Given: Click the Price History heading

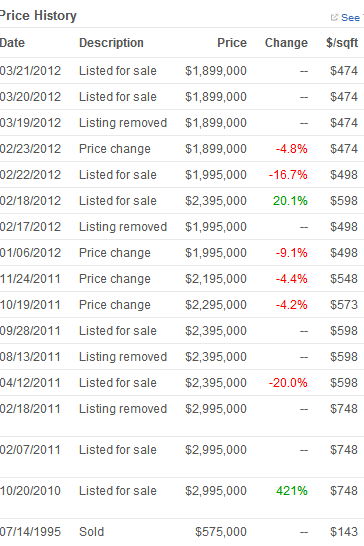Looking at the screenshot, I should click(x=38, y=16).
